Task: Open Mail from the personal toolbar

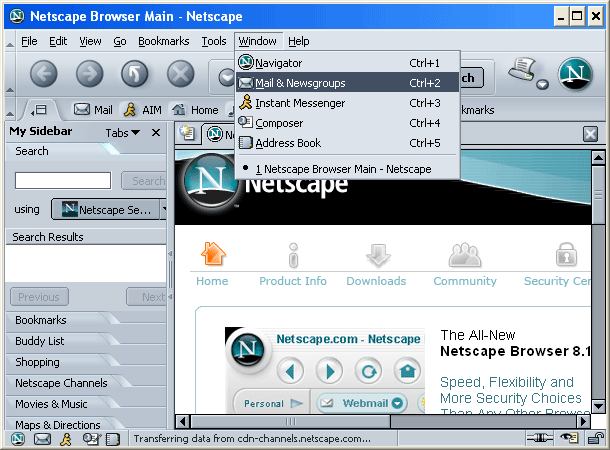Action: (93, 110)
